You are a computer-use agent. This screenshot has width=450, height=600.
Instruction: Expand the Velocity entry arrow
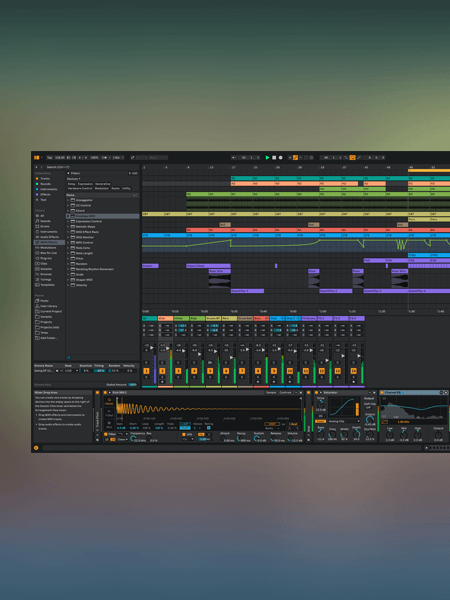[68, 285]
